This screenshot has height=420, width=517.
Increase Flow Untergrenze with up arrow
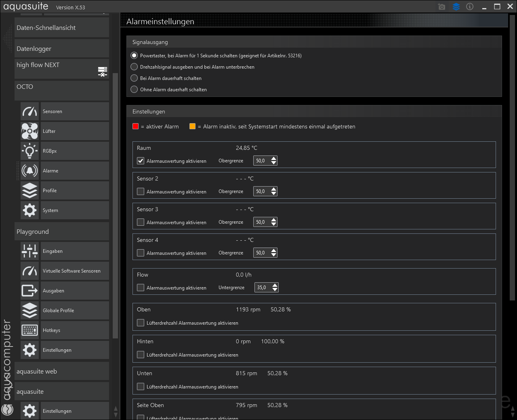(x=275, y=285)
